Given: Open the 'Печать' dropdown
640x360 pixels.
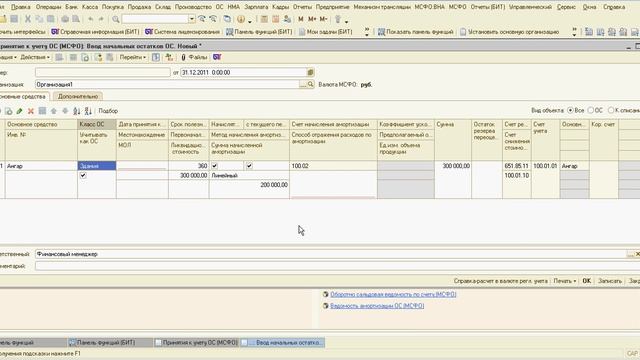Looking at the screenshot, I should pyautogui.click(x=564, y=281).
